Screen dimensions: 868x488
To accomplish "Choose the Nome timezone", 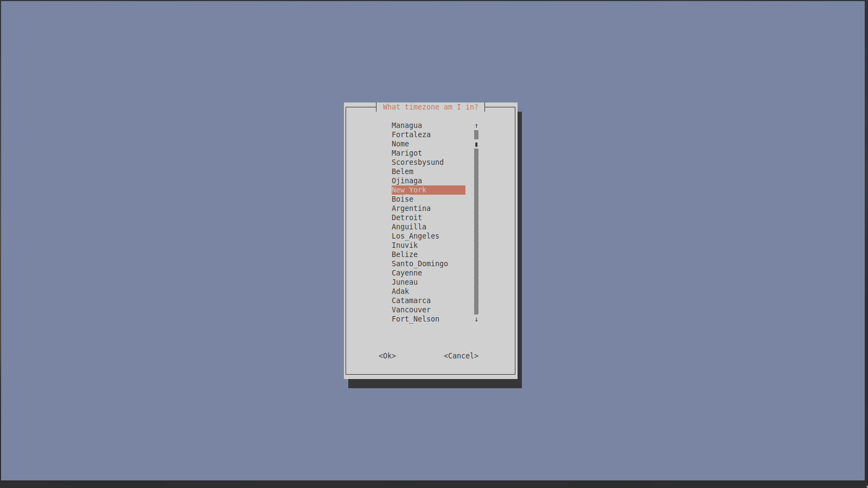I will (400, 144).
